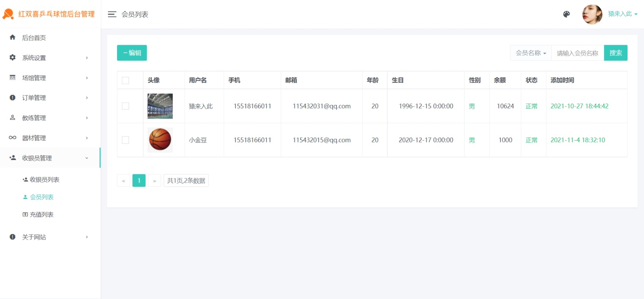The height and width of the screenshot is (299, 644).
Task: Click the alert icon beside 订单管理
Action: click(12, 98)
